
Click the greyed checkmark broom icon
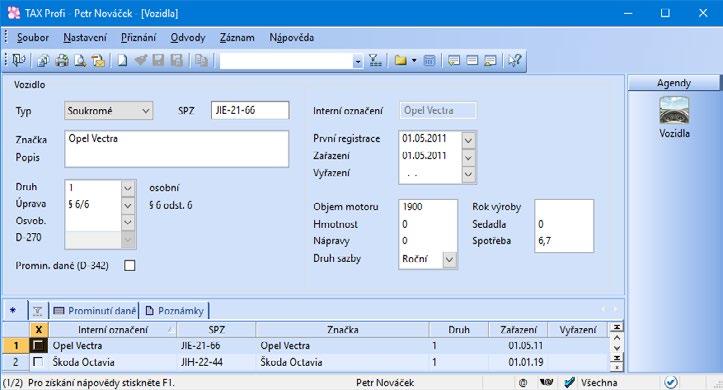pyautogui.click(x=141, y=60)
